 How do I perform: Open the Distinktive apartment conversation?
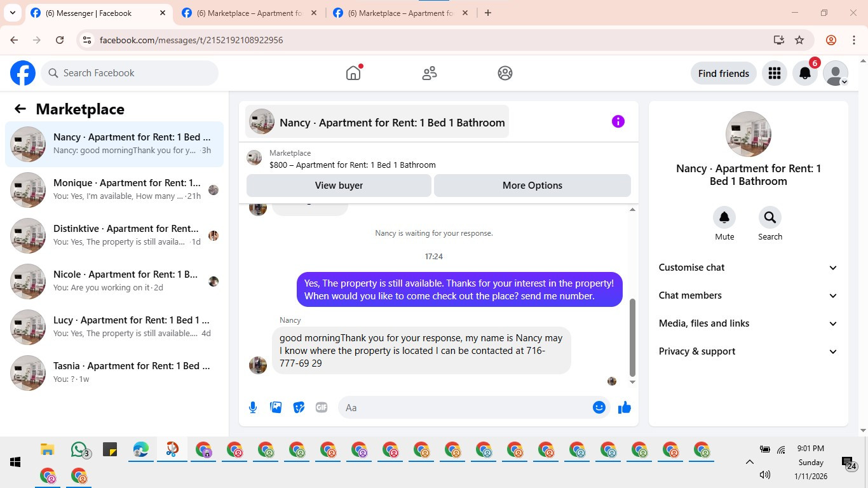[x=114, y=236]
